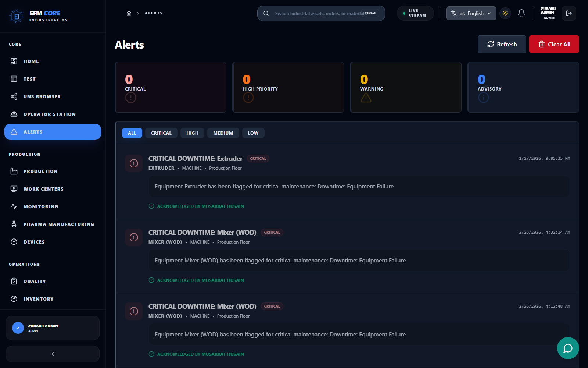
Task: Click the Work Centers monitor icon
Action: 14,189
